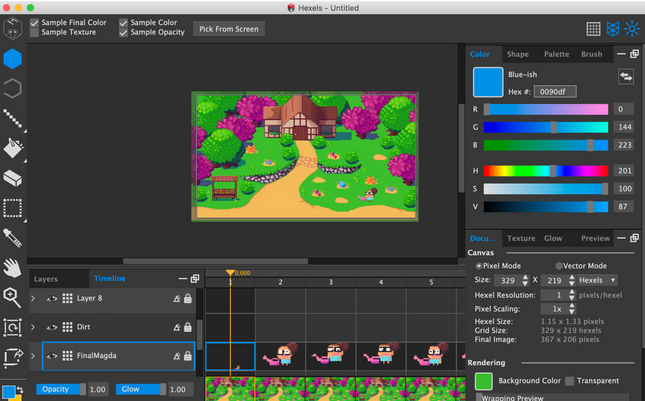Click the current blue color swatch
The width and height of the screenshot is (645, 401).
pos(488,82)
